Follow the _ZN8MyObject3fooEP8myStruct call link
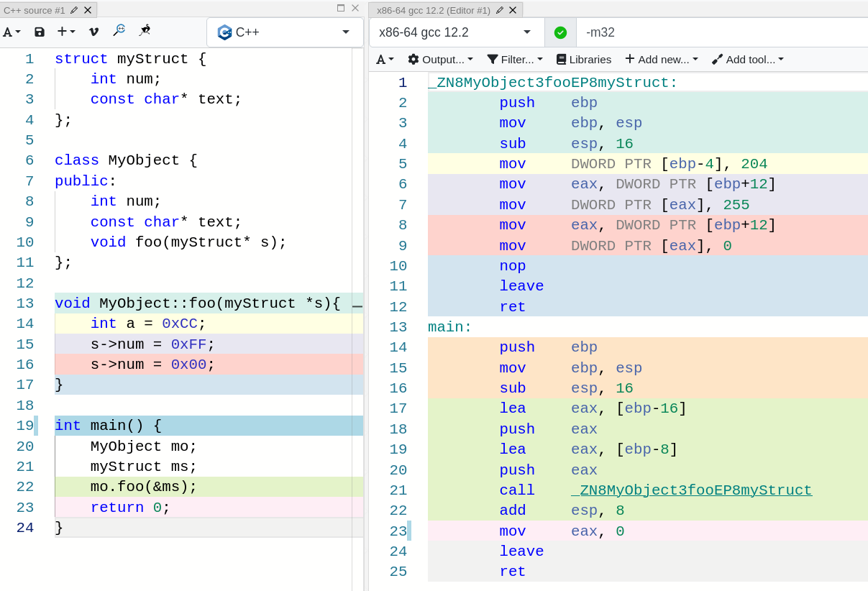This screenshot has width=868, height=591. (691, 490)
